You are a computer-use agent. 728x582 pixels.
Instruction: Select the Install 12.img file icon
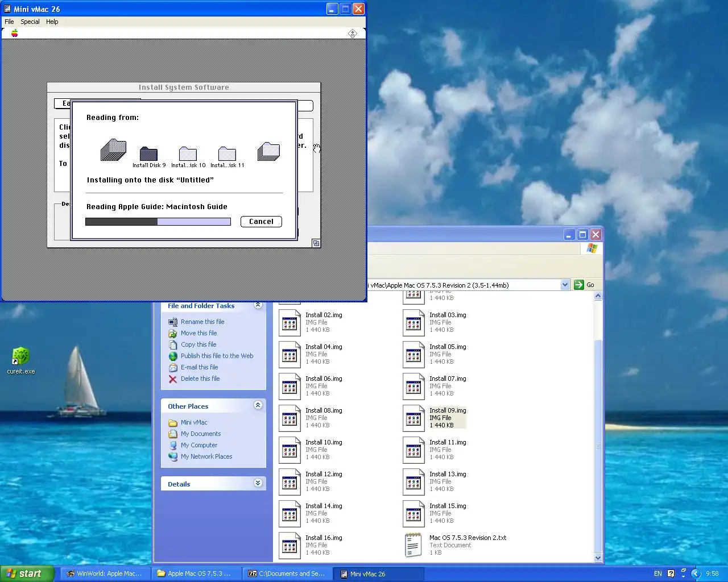(x=289, y=481)
